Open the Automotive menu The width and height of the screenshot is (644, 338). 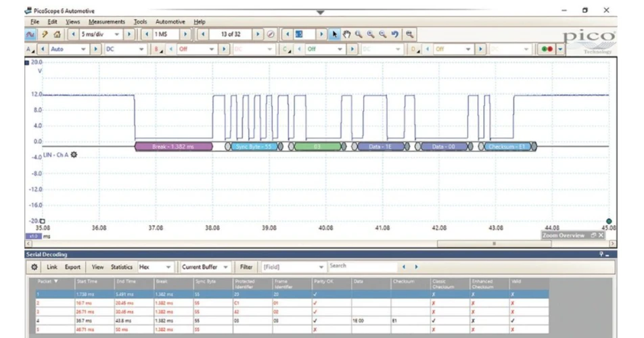pos(170,22)
